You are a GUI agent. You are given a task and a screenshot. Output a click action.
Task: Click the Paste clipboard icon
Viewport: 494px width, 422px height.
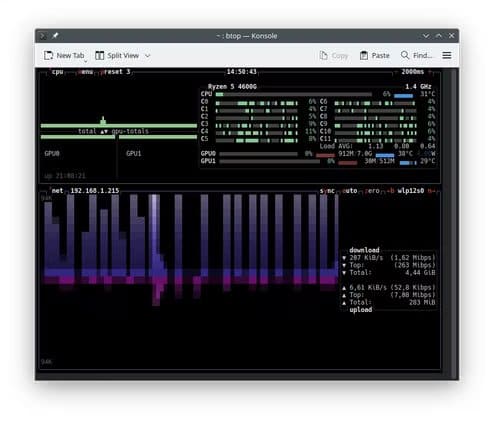click(x=364, y=55)
